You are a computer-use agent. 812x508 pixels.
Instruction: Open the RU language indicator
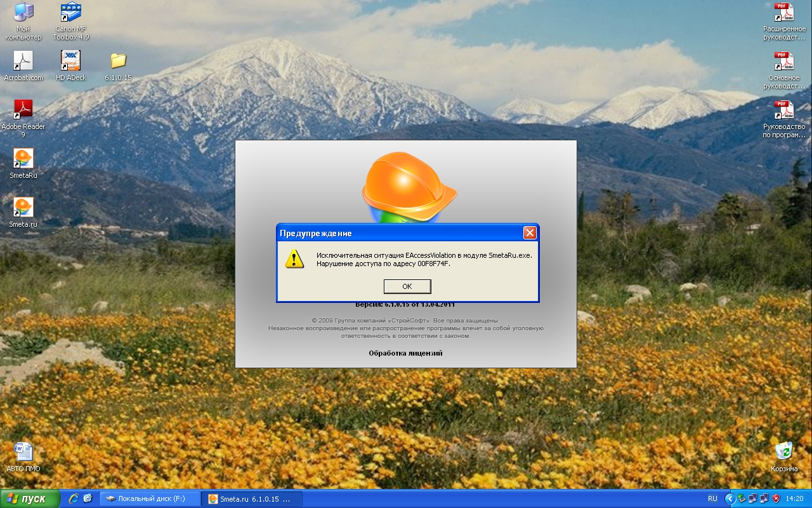click(x=712, y=498)
